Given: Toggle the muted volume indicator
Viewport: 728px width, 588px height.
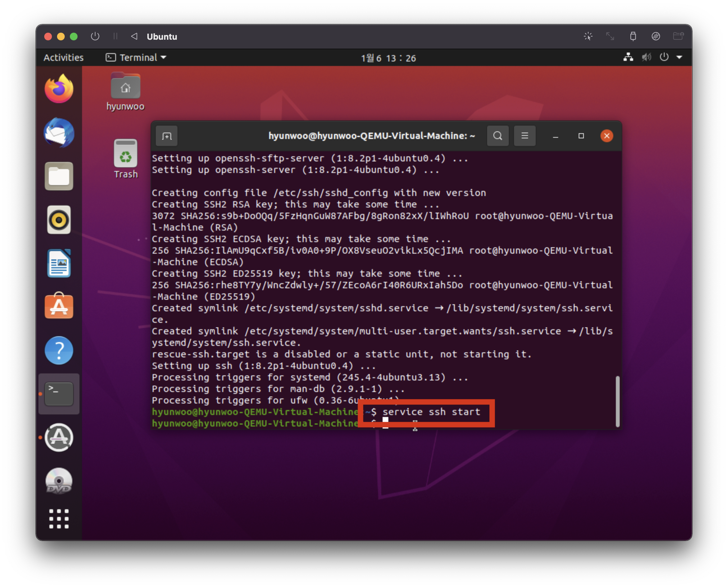Looking at the screenshot, I should pyautogui.click(x=646, y=57).
